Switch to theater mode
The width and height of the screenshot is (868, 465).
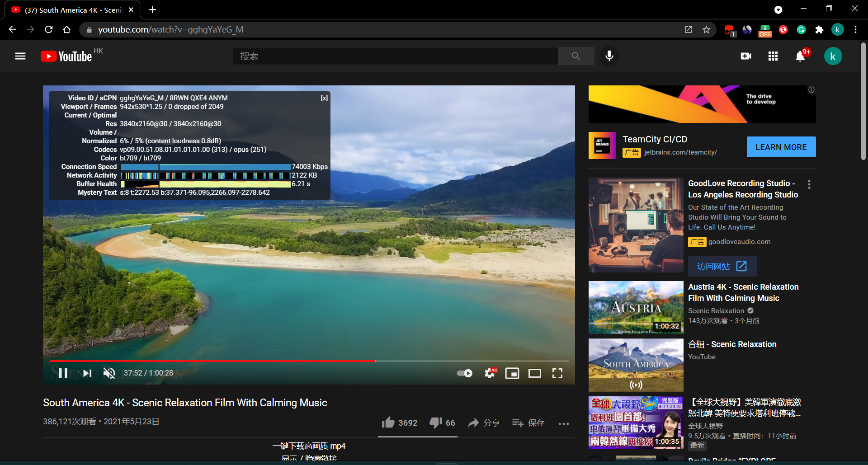coord(535,373)
